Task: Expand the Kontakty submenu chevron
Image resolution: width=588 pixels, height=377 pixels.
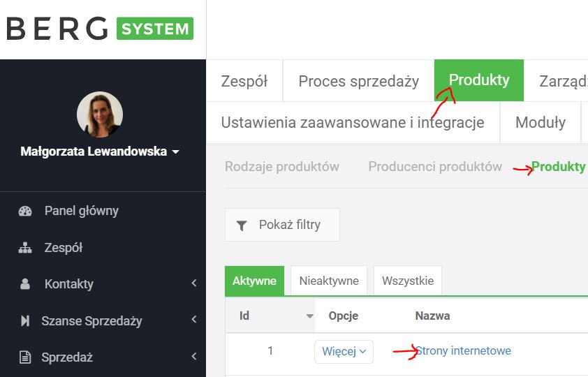Action: (x=193, y=283)
